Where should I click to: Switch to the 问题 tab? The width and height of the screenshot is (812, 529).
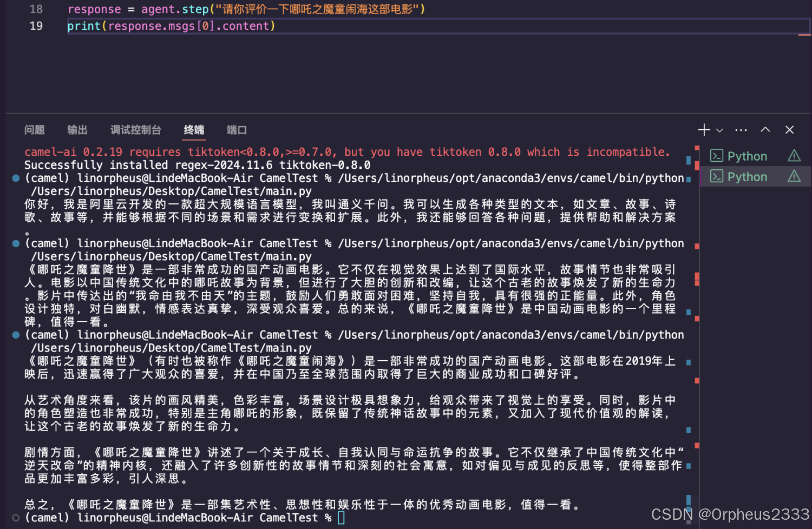[x=34, y=130]
